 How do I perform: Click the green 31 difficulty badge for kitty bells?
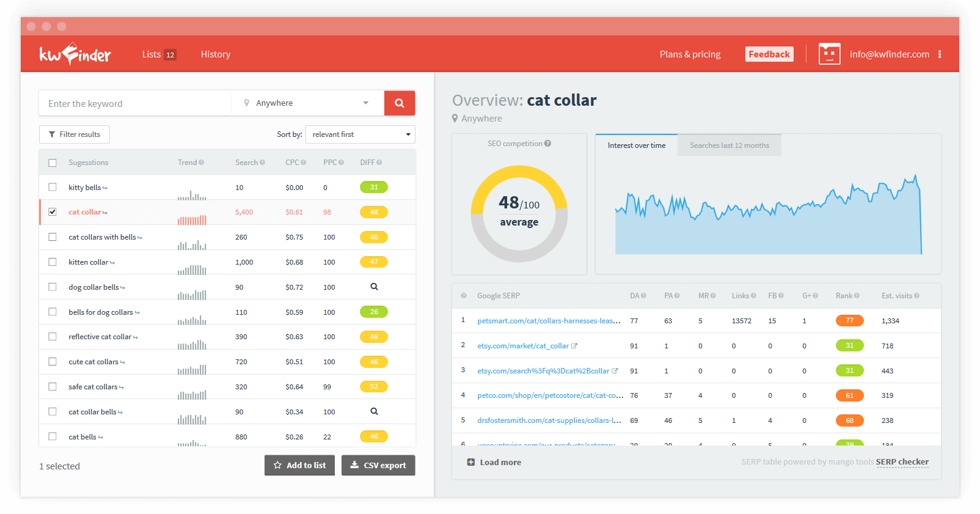click(374, 187)
